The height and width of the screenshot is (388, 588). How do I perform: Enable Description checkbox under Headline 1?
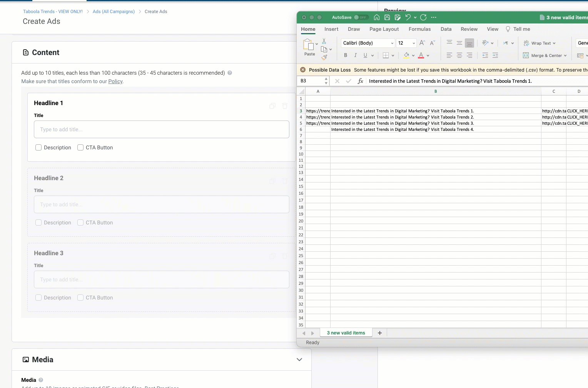tap(38, 147)
